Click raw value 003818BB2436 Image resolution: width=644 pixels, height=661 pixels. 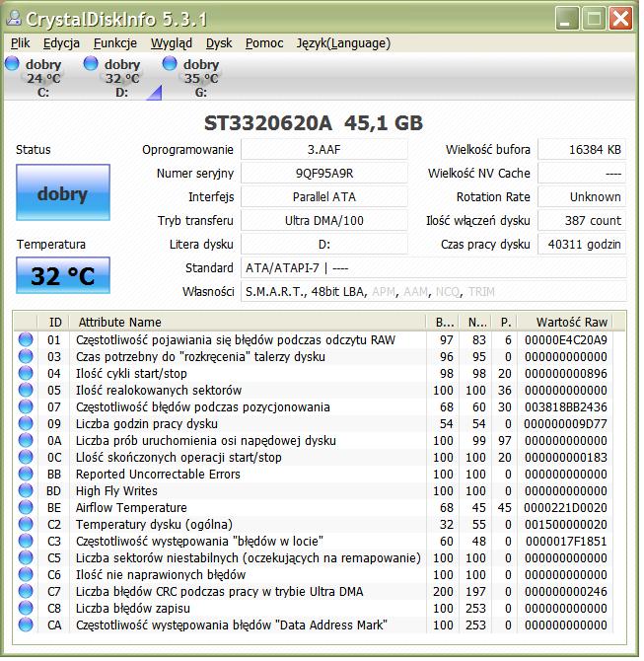pyautogui.click(x=566, y=407)
